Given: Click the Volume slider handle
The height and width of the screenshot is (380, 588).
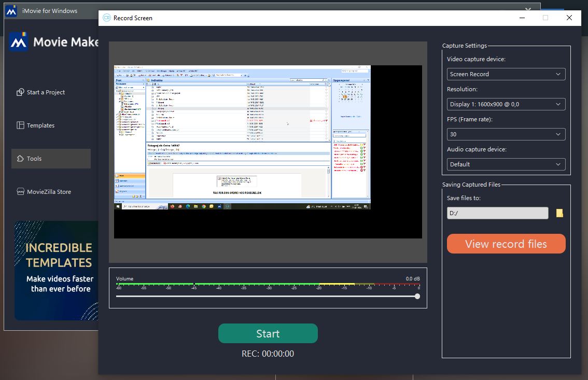Looking at the screenshot, I should [417, 297].
